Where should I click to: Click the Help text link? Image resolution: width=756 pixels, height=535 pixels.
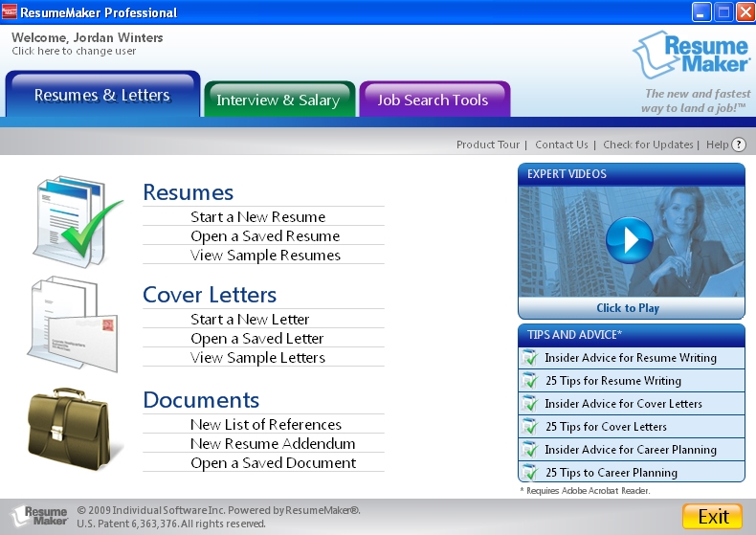718,145
